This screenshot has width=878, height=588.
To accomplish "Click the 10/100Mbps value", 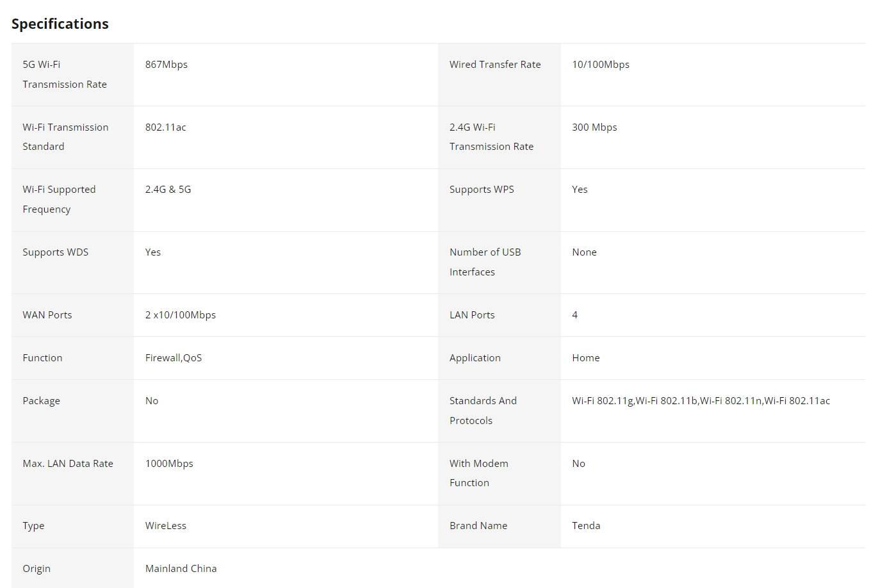I will pos(601,65).
